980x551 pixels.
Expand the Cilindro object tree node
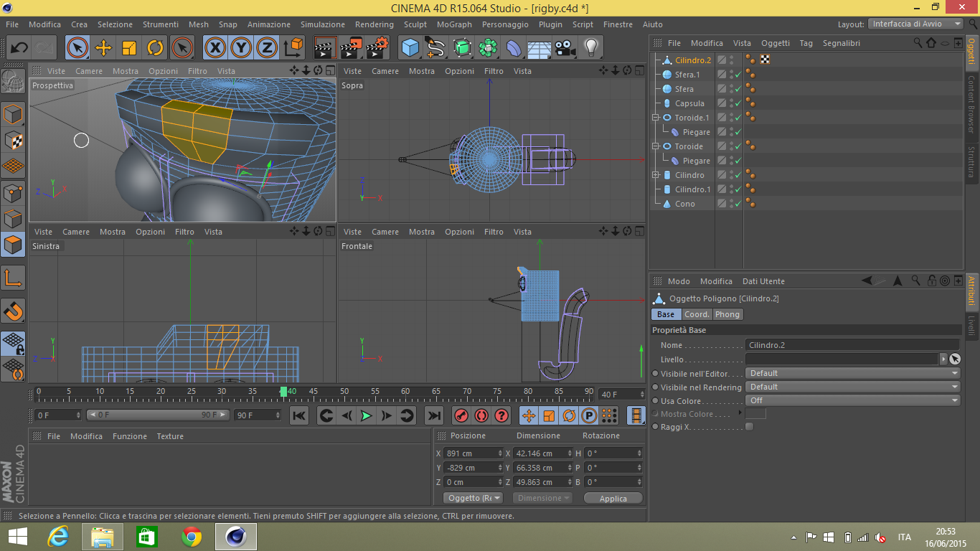click(656, 175)
